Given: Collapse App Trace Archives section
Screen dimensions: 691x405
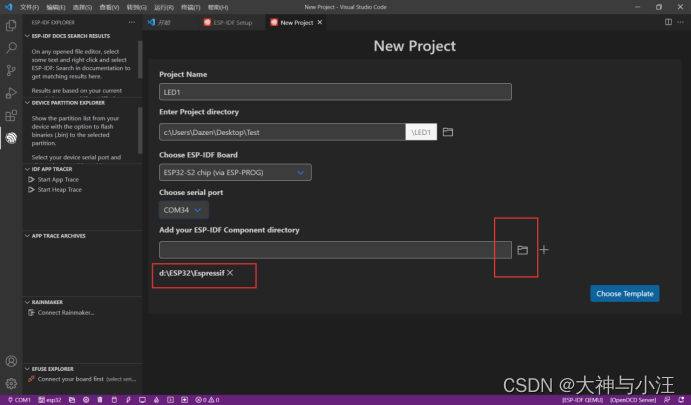Looking at the screenshot, I should click(59, 236).
